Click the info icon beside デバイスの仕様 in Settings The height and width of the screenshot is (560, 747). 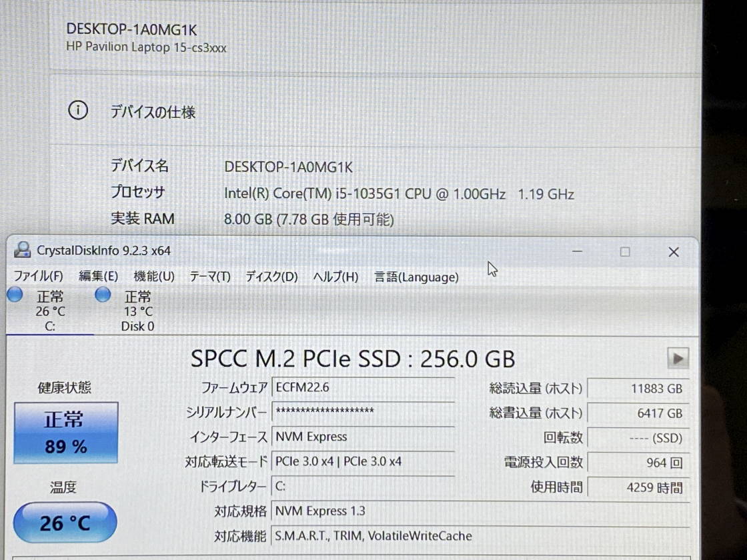pyautogui.click(x=77, y=111)
